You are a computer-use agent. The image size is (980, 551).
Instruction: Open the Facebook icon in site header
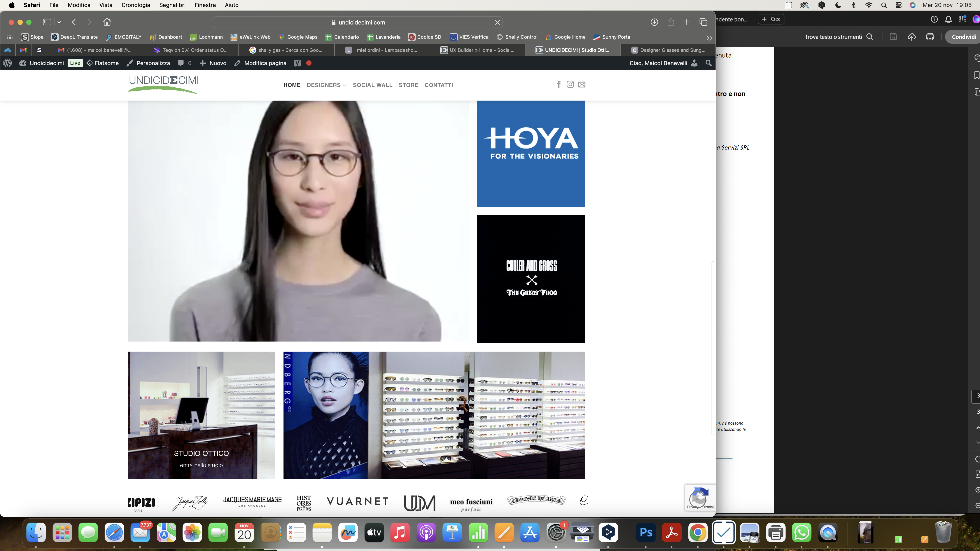(558, 84)
